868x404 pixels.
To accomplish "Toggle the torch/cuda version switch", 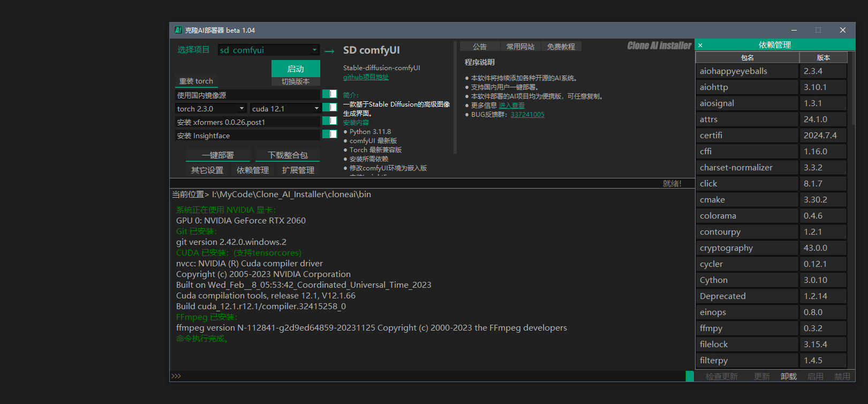I will (x=329, y=108).
